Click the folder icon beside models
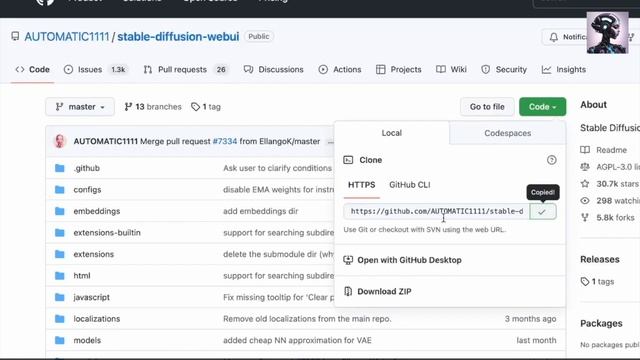 (60, 340)
